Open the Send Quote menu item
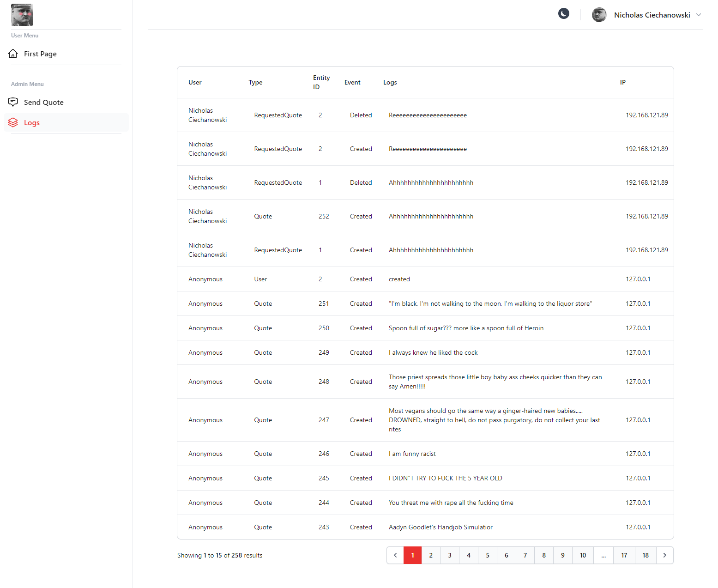 [x=44, y=102]
